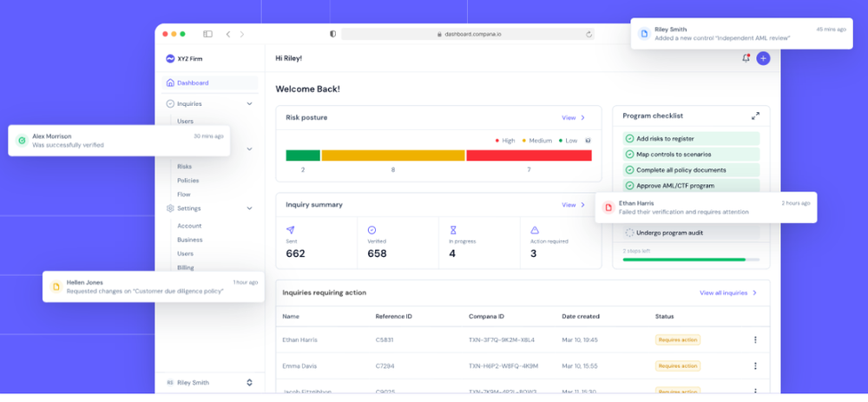Viewport: 868px width, 402px height.
Task: Open Users under Settings
Action: coord(186,254)
